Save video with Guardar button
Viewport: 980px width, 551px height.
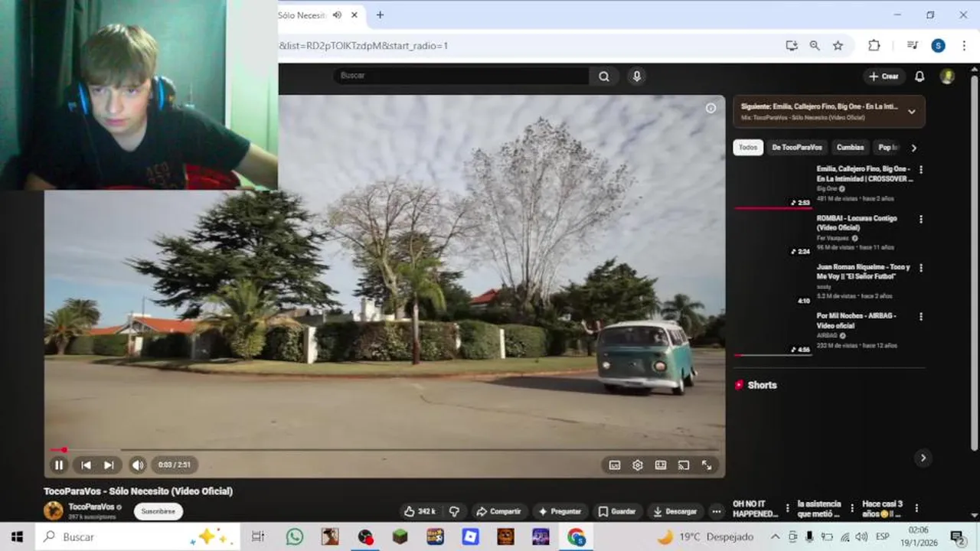click(x=617, y=511)
